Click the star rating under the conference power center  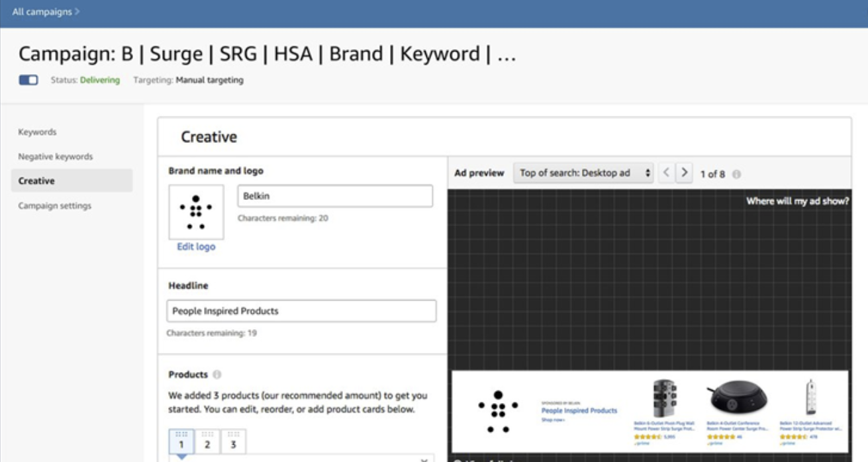pos(720,437)
